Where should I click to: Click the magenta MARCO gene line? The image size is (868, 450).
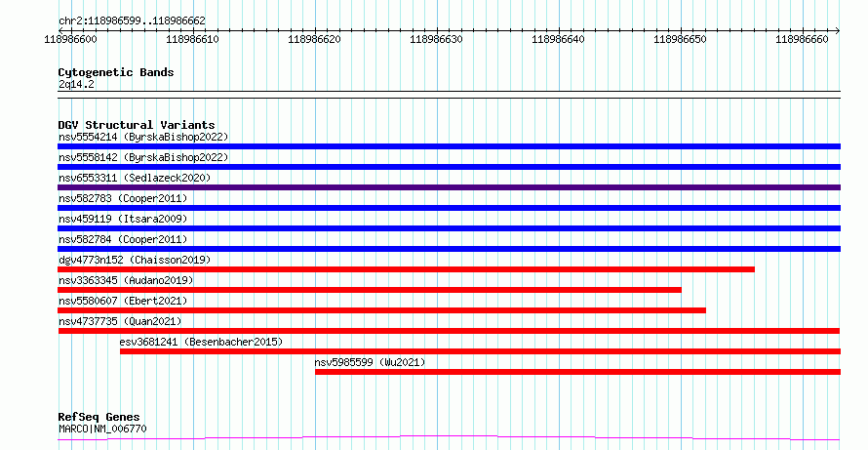click(449, 438)
